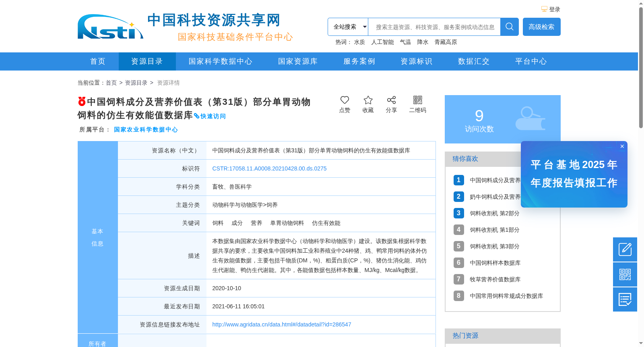Open the 平台中心 nav tab
This screenshot has height=347, width=644.
point(531,61)
